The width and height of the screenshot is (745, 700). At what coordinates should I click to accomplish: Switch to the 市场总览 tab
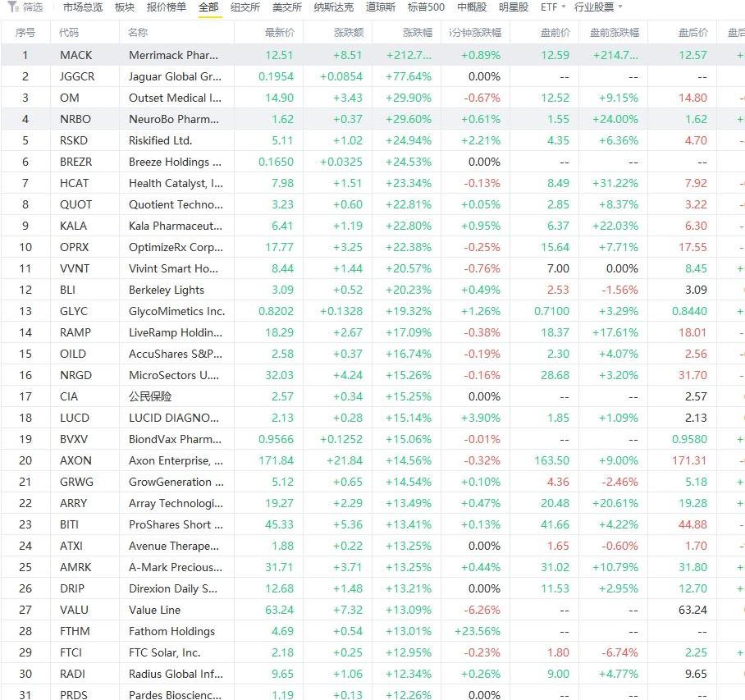(x=83, y=7)
